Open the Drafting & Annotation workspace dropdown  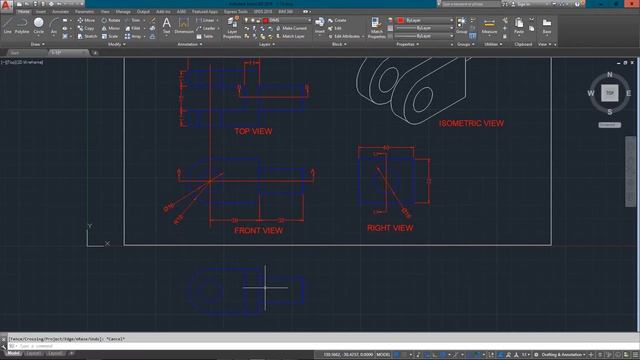(563, 355)
